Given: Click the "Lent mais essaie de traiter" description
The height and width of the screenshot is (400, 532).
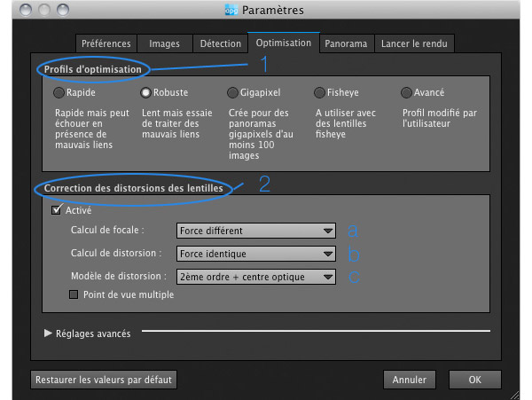Looking at the screenshot, I should tap(177, 123).
